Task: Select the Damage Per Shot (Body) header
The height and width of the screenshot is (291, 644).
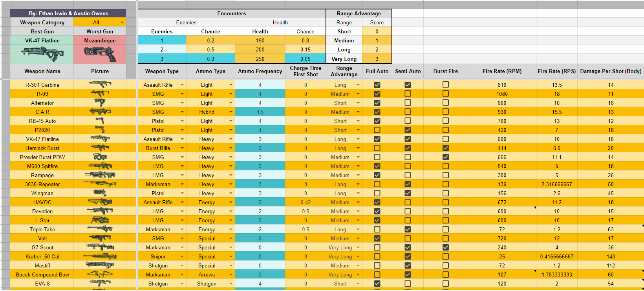Action: pyautogui.click(x=611, y=71)
